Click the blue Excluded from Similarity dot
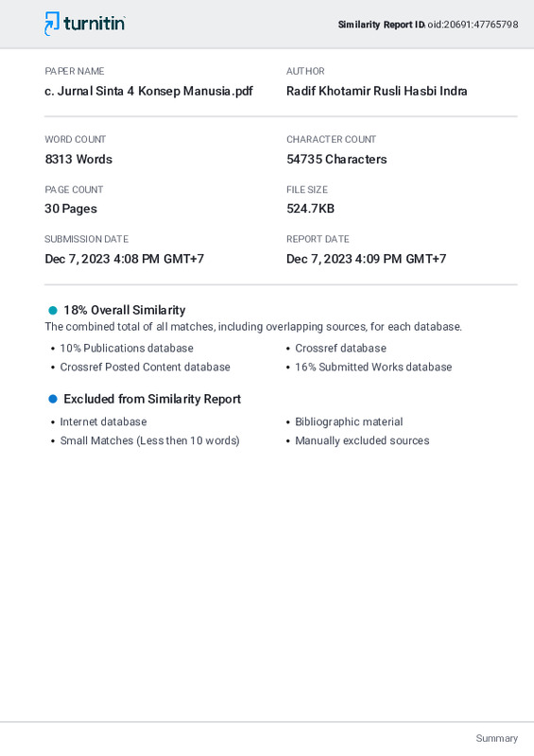 (x=53, y=399)
